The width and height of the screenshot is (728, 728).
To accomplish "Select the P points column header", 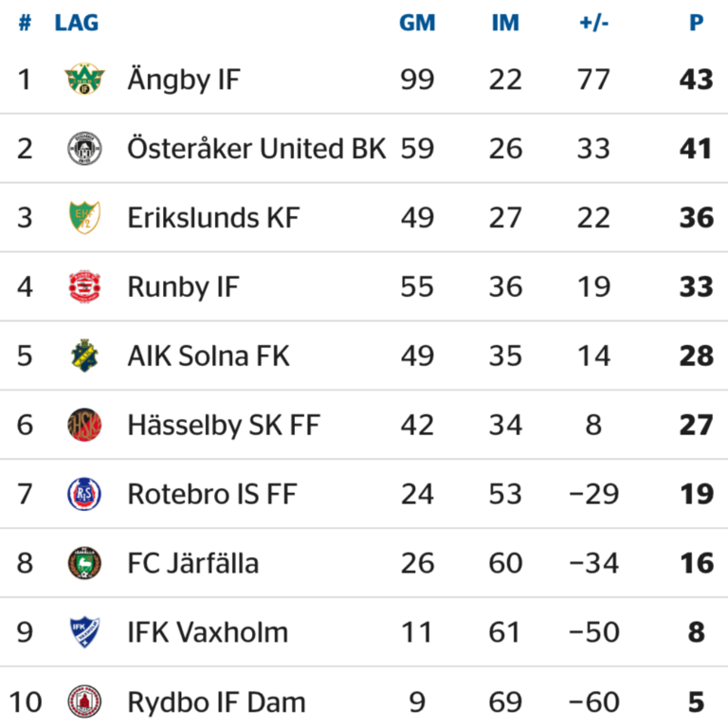I will (697, 23).
